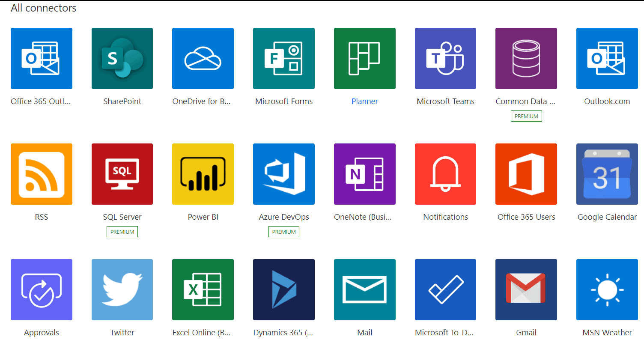Click the Outlook.com connector icon
The height and width of the screenshot is (340, 644).
point(607,58)
